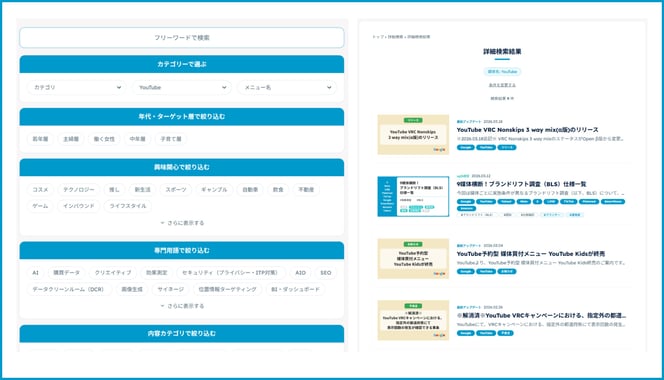Image resolution: width=664 pixels, height=380 pixels.
Task: Open the YouTube VRCキャンペーン article title
Action: [x=541, y=316]
